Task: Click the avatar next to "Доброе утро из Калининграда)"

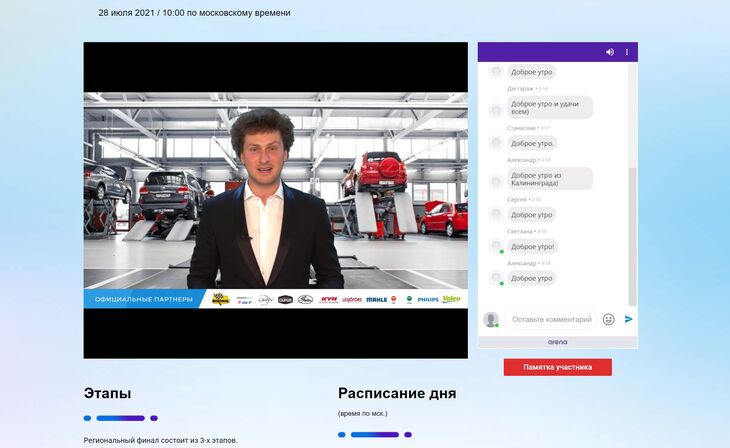Action: (x=496, y=182)
